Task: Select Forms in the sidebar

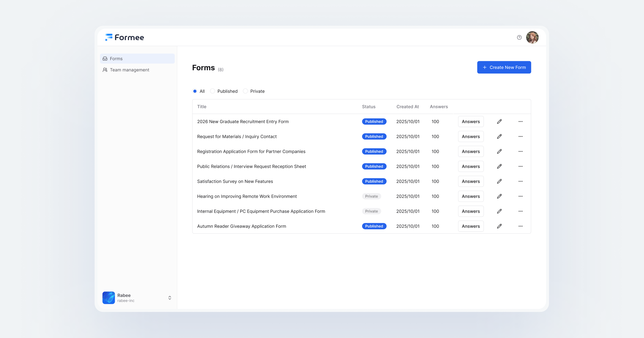Action: click(116, 59)
